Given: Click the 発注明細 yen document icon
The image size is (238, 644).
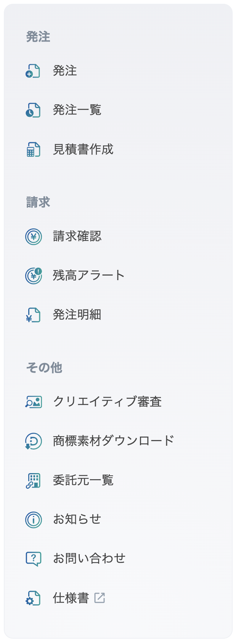Looking at the screenshot, I should pos(33,315).
